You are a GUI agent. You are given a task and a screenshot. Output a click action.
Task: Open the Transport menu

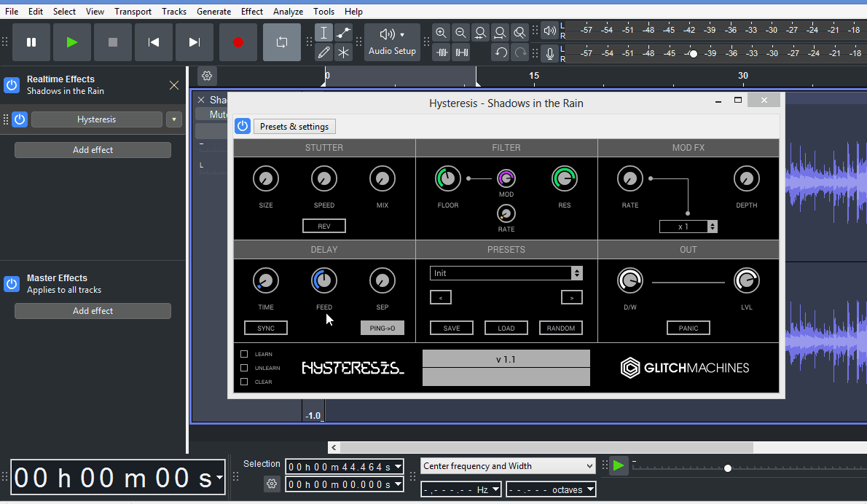tap(133, 11)
